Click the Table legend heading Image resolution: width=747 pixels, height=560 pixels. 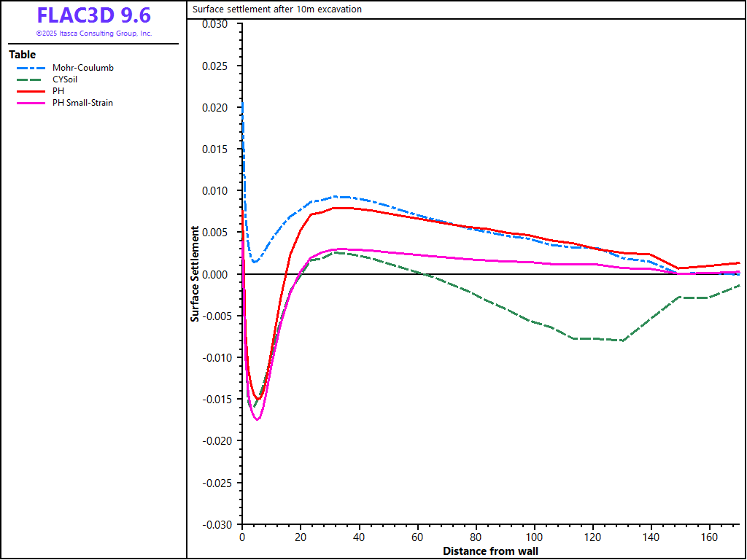click(x=23, y=55)
